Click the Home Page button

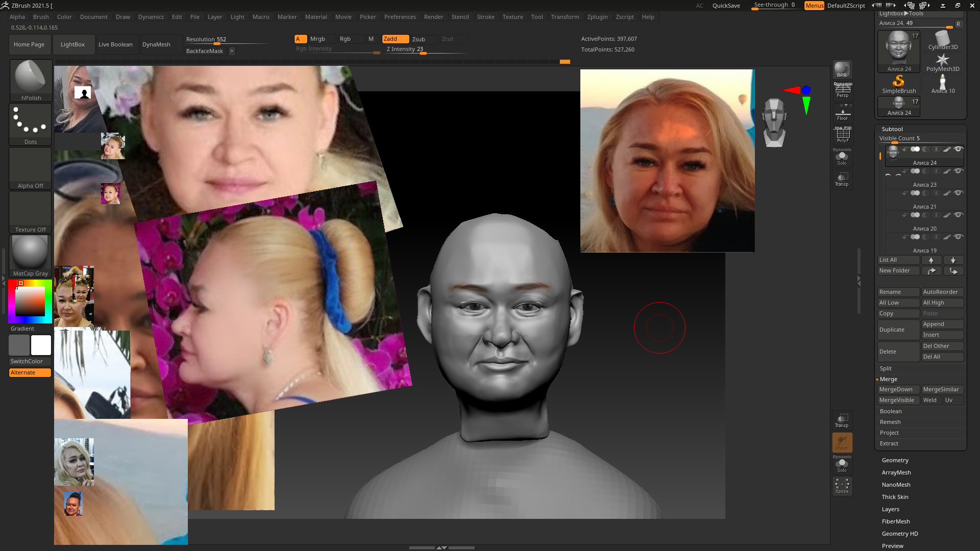pos(29,44)
